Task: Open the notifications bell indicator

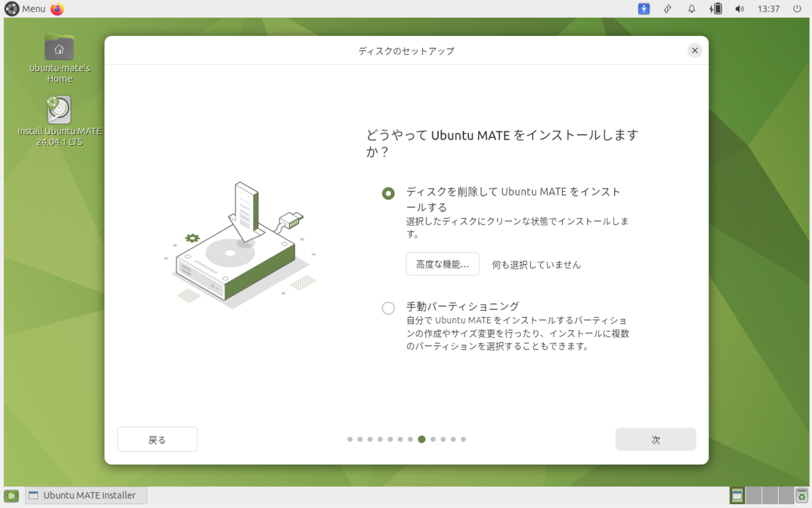Action: point(692,9)
